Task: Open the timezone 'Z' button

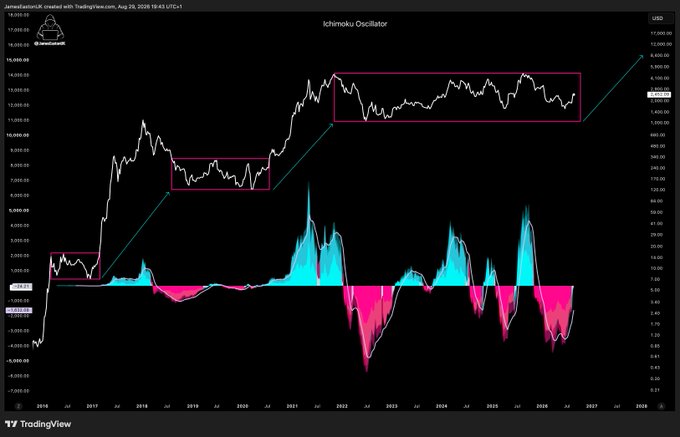Action: tap(18, 406)
